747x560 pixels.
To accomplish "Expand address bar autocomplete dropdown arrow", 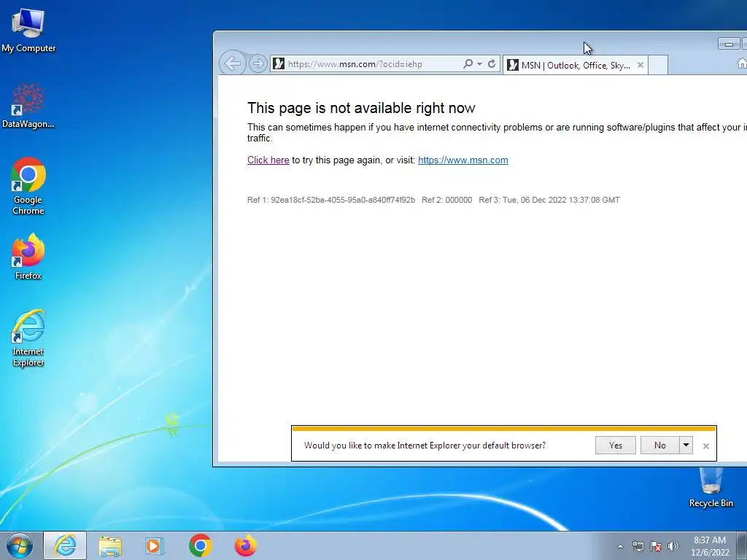I will pos(479,64).
